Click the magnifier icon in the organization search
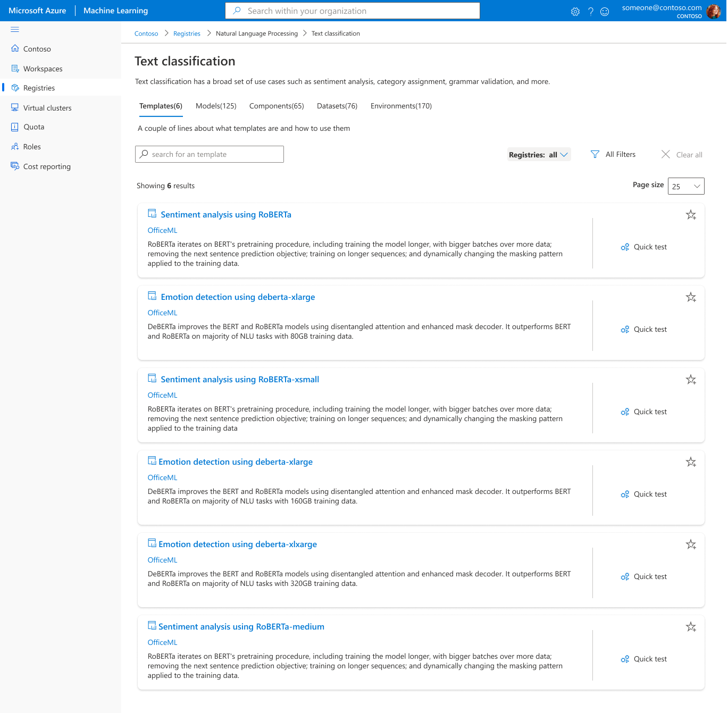 237,11
